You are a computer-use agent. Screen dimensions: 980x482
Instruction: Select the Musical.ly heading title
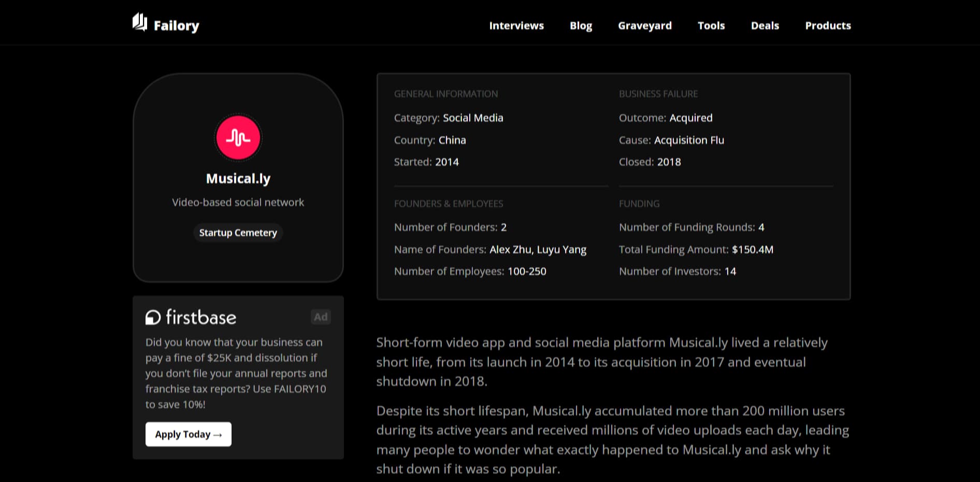click(x=238, y=178)
